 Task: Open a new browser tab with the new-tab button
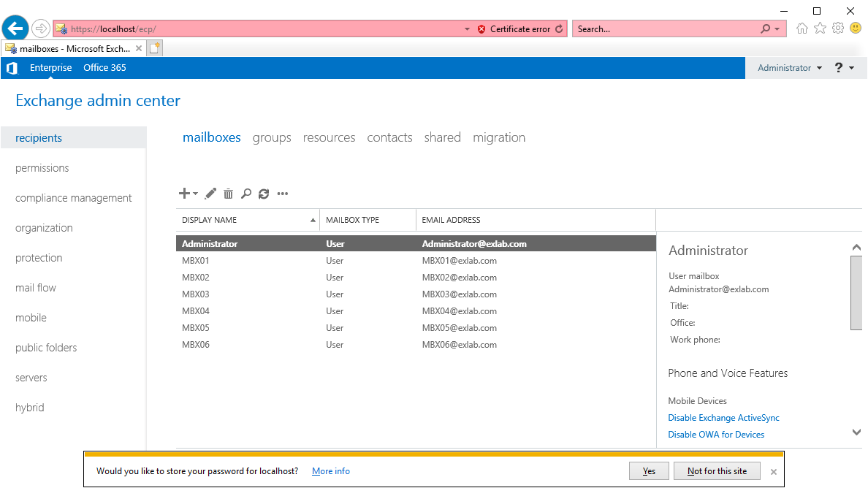click(154, 48)
